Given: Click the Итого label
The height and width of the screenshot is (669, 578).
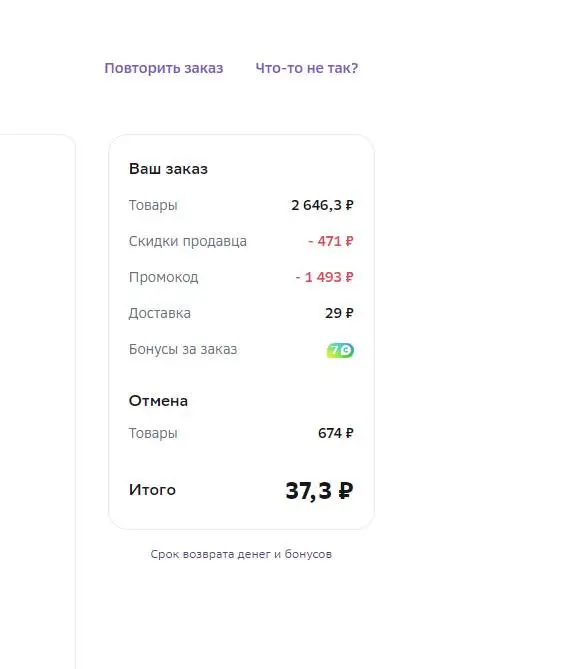Looking at the screenshot, I should pos(152,490).
